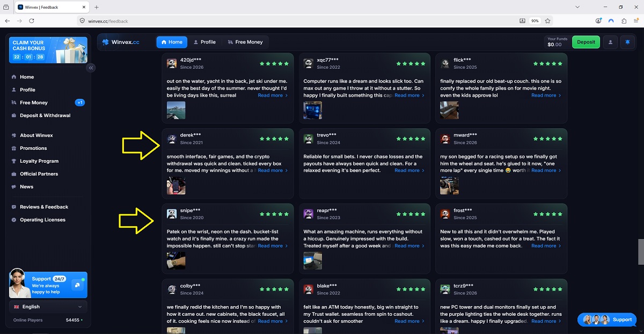Open Operating Licenses in sidebar
Screen dimensions: 644x334
42,220
